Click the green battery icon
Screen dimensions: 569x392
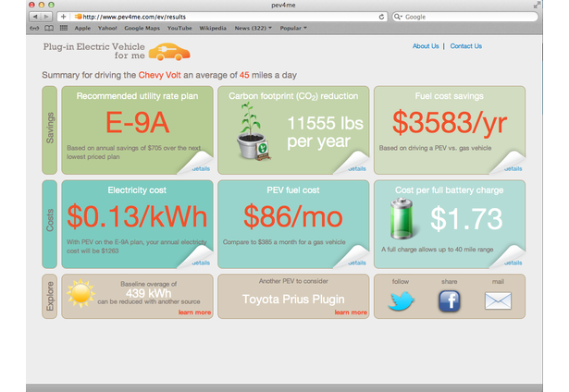pyautogui.click(x=402, y=219)
